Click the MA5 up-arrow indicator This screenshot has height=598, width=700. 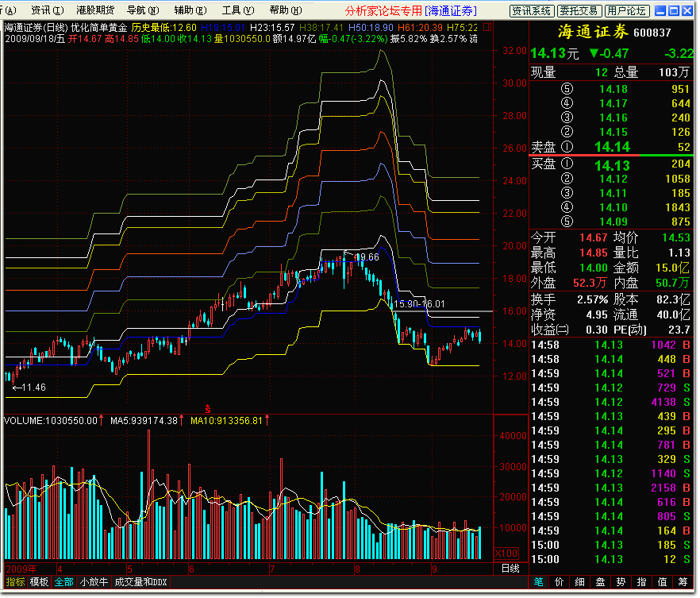coord(181,421)
